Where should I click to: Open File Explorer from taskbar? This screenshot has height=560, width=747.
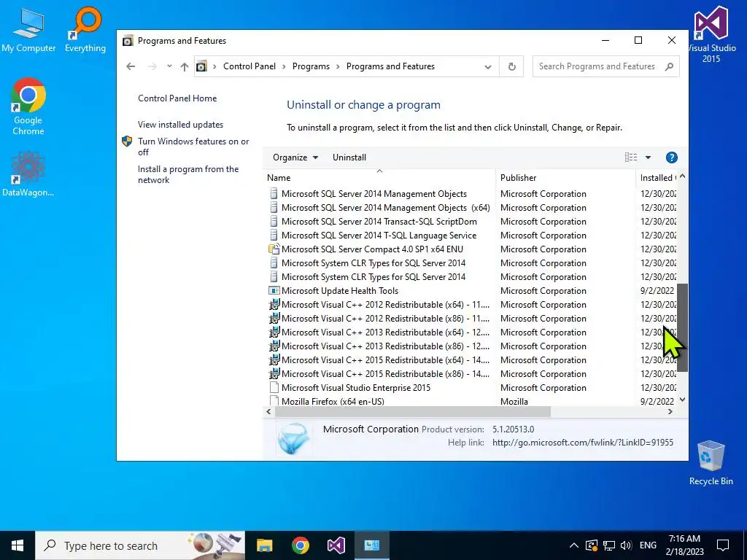point(264,545)
